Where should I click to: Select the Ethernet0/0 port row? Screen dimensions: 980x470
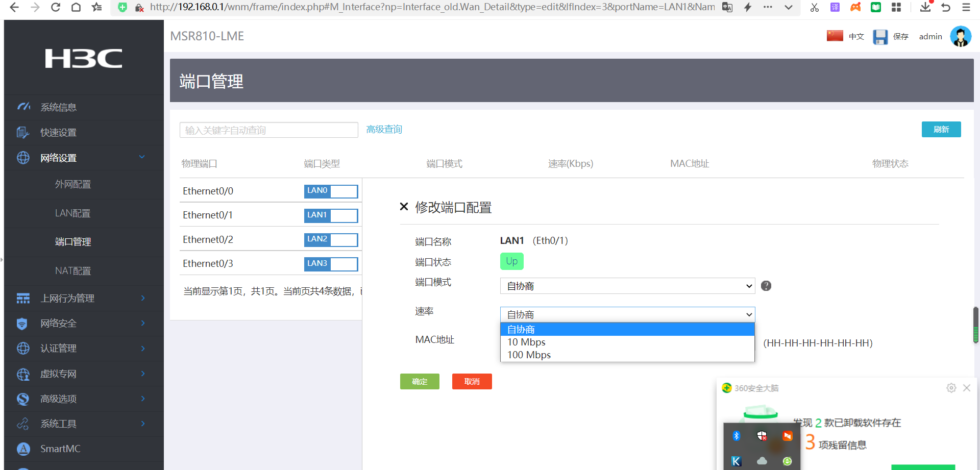(x=271, y=191)
